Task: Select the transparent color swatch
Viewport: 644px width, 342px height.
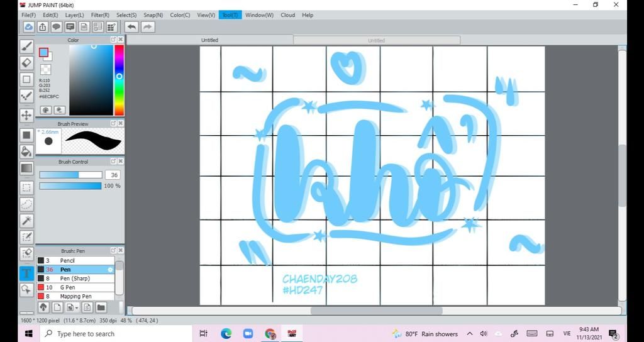Action: pyautogui.click(x=46, y=69)
